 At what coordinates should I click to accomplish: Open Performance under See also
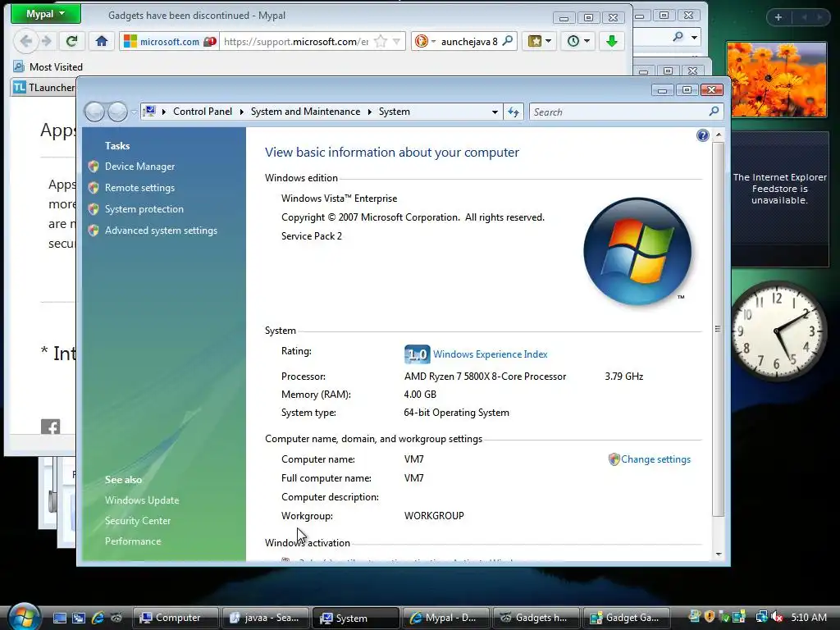tap(133, 541)
